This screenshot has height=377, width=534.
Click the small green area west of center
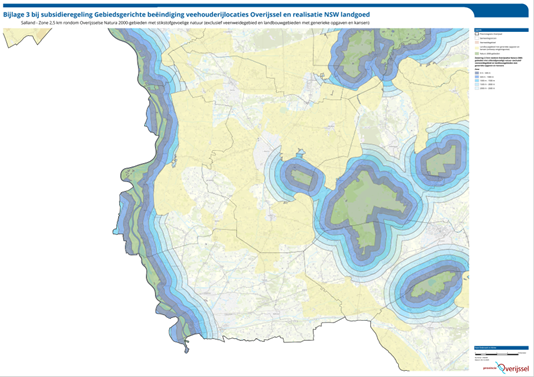point(302,177)
